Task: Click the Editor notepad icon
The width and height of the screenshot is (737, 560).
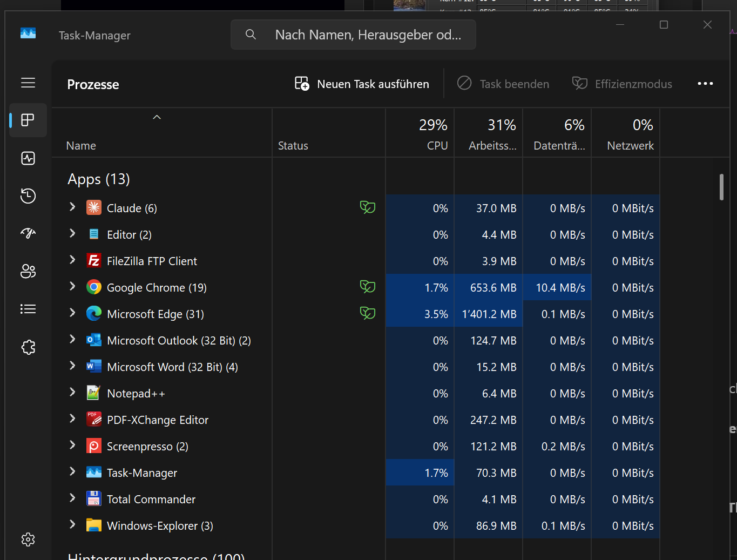Action: (94, 234)
